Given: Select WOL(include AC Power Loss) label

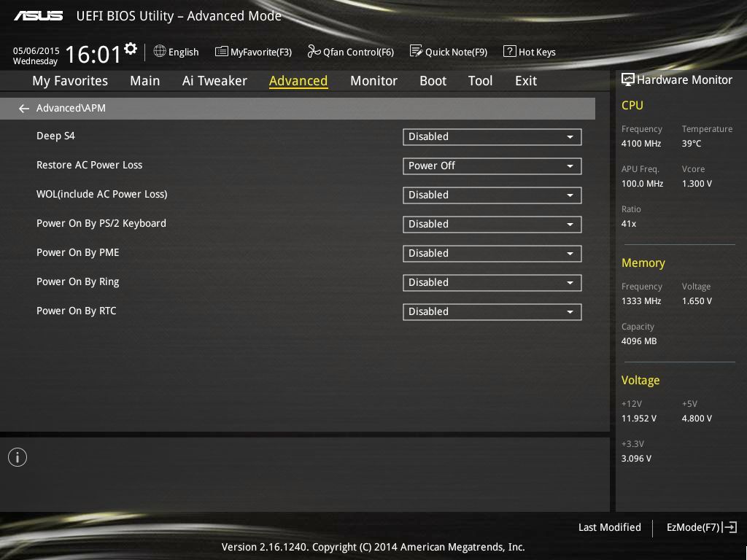Looking at the screenshot, I should point(102,194).
